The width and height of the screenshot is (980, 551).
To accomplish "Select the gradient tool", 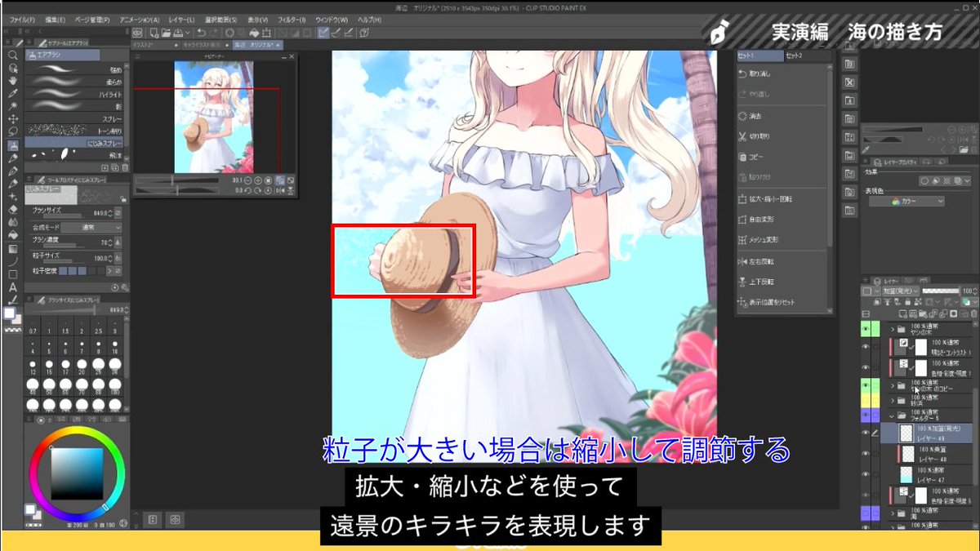I will tap(13, 248).
